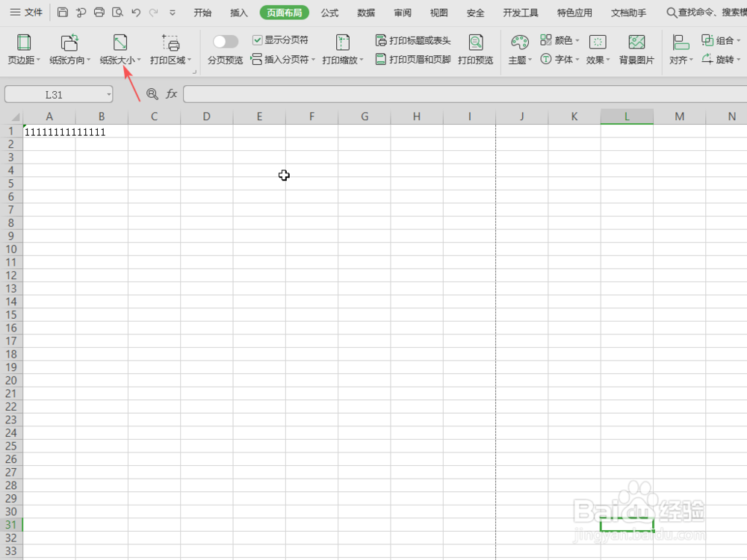Click 插入分页符 insert page break

click(283, 60)
